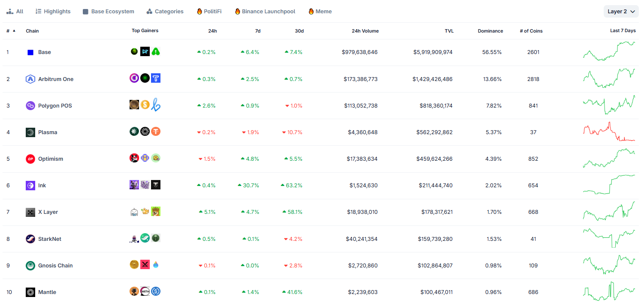Viewport: 644px width, 303px height.
Task: Select the Meme trending tab
Action: click(320, 12)
